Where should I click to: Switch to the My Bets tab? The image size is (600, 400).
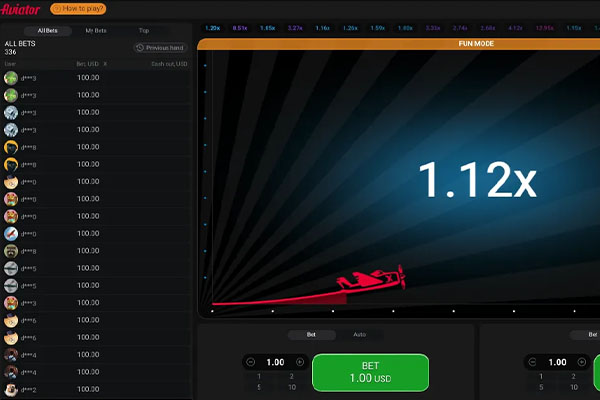pos(97,31)
